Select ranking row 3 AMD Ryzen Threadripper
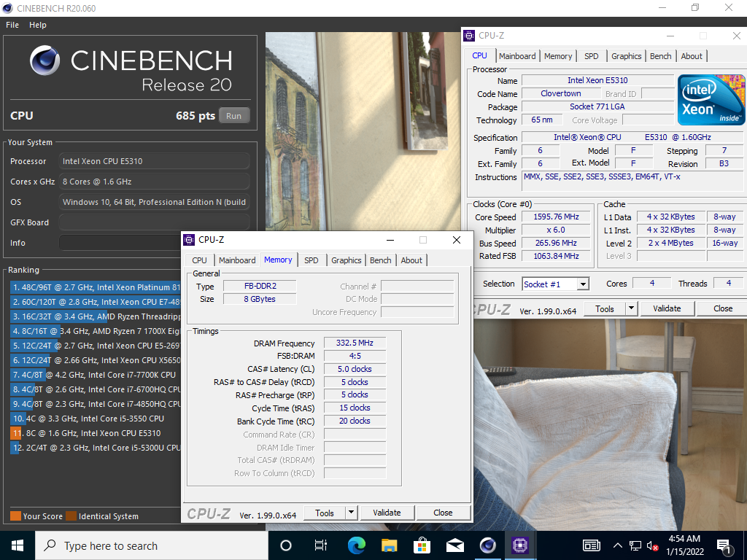This screenshot has width=747, height=560. (96, 316)
